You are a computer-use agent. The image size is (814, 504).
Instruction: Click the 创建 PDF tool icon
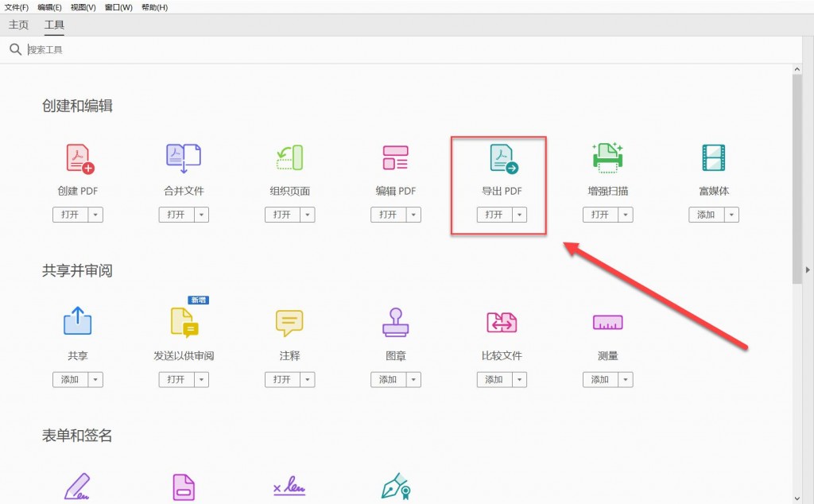[79, 158]
